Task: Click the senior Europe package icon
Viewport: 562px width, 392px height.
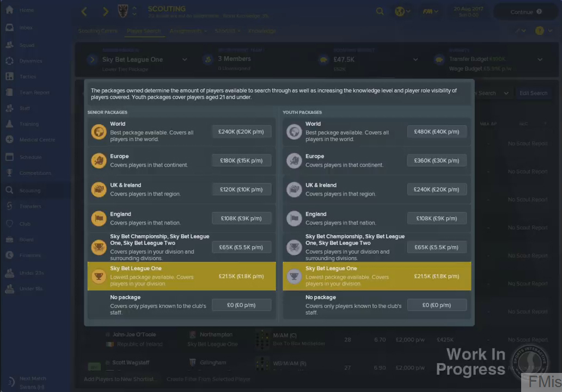Action: (x=99, y=161)
